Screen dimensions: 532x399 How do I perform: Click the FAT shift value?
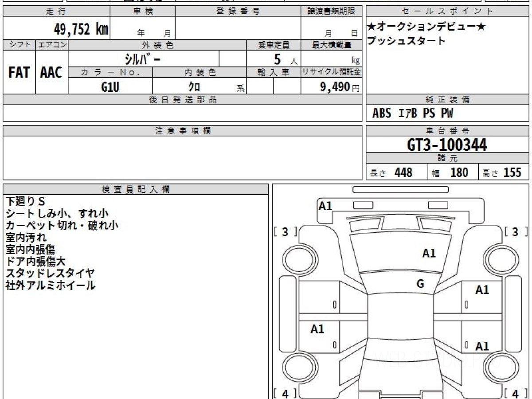click(19, 72)
